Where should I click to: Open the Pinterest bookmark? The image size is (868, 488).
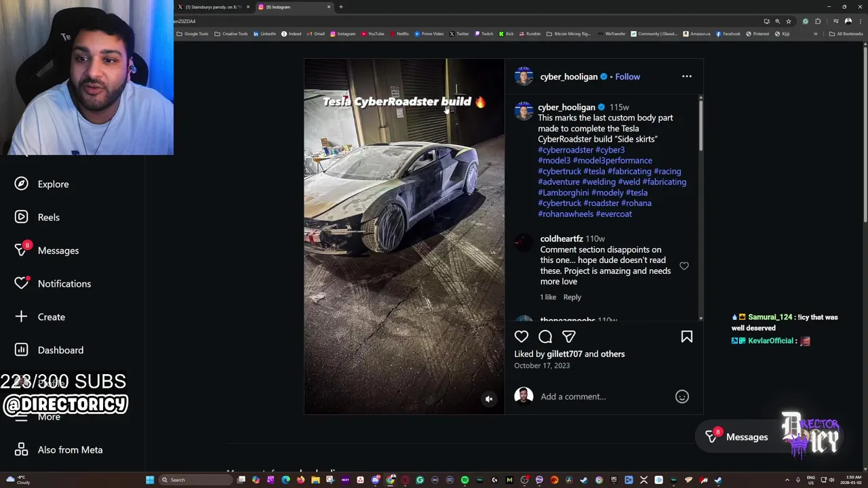tap(757, 34)
